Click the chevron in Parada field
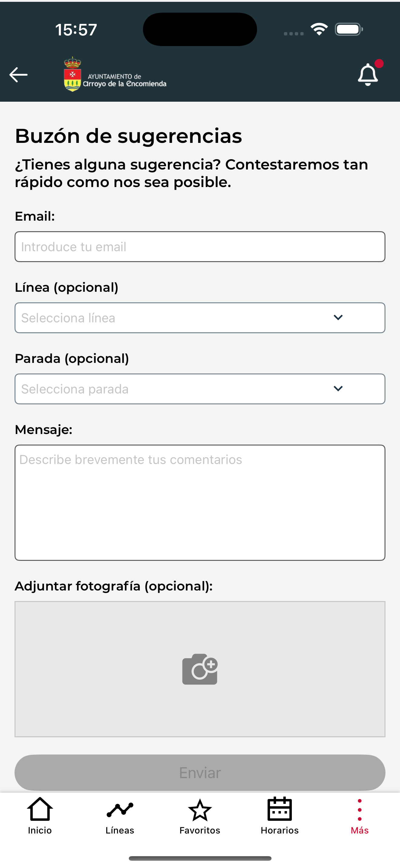400x868 pixels. point(338,389)
